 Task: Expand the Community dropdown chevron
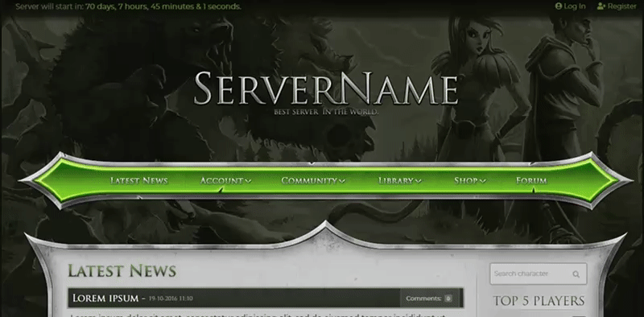click(x=342, y=181)
